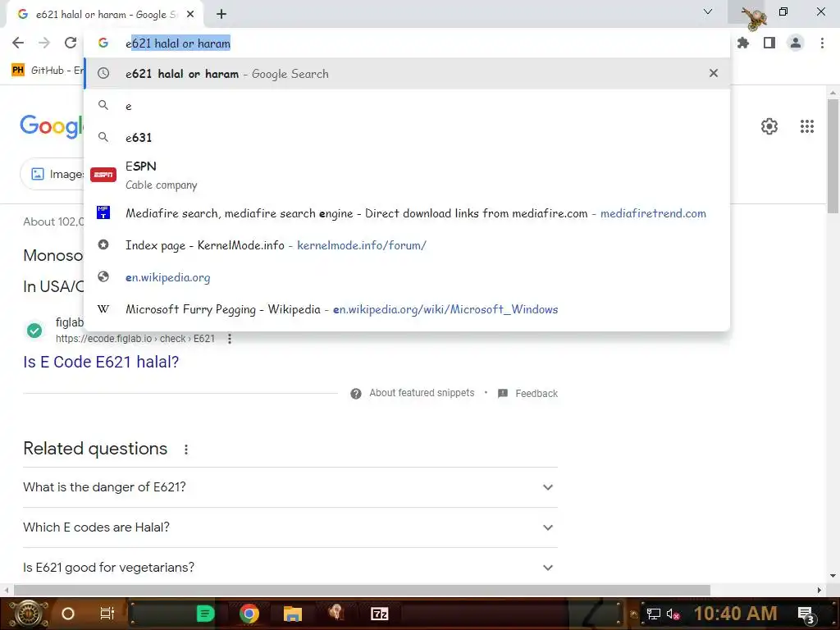The width and height of the screenshot is (840, 630).
Task: Open File Explorer from taskbar
Action: 293,614
